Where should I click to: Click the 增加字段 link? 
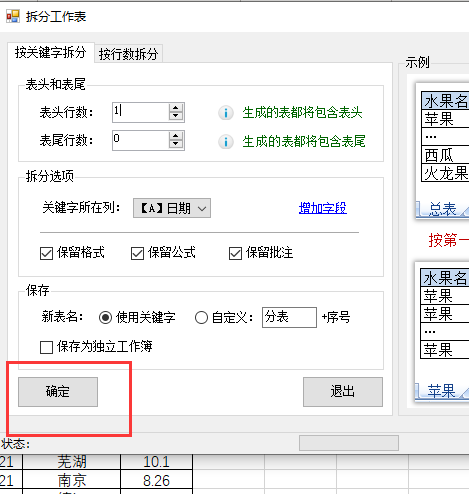(323, 208)
